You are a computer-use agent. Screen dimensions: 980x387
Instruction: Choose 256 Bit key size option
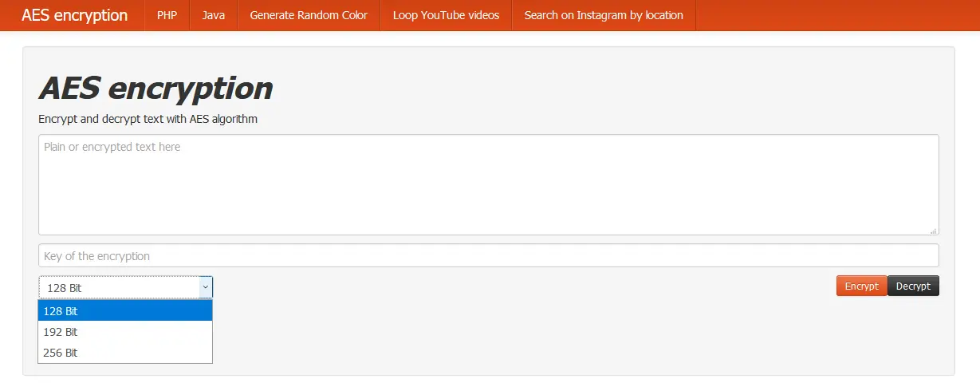point(125,352)
